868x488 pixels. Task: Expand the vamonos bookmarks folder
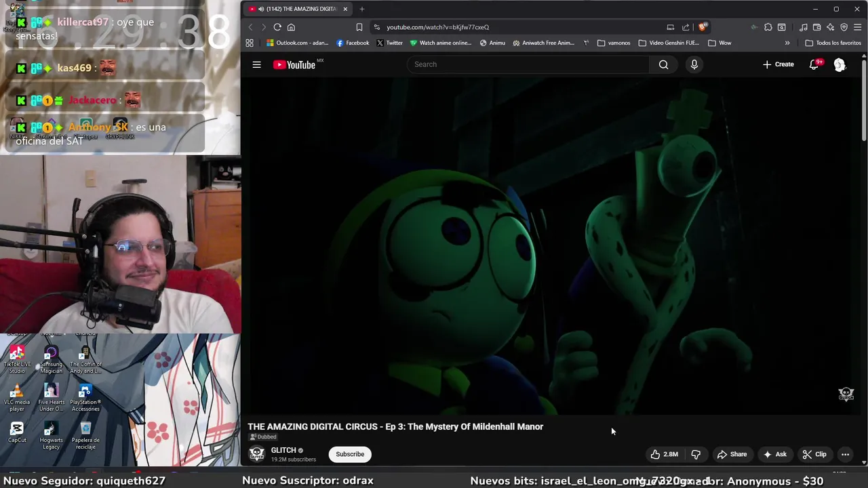(x=614, y=43)
